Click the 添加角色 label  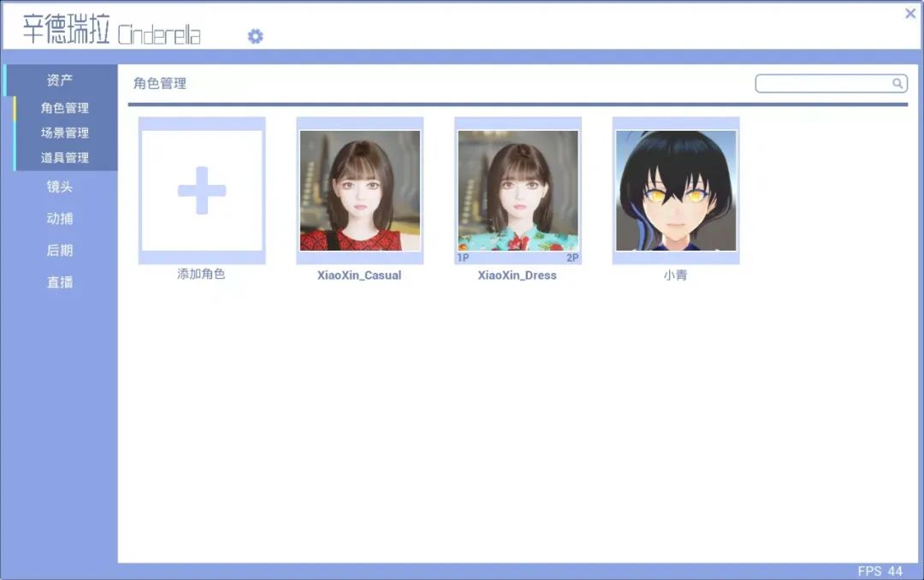tap(202, 274)
